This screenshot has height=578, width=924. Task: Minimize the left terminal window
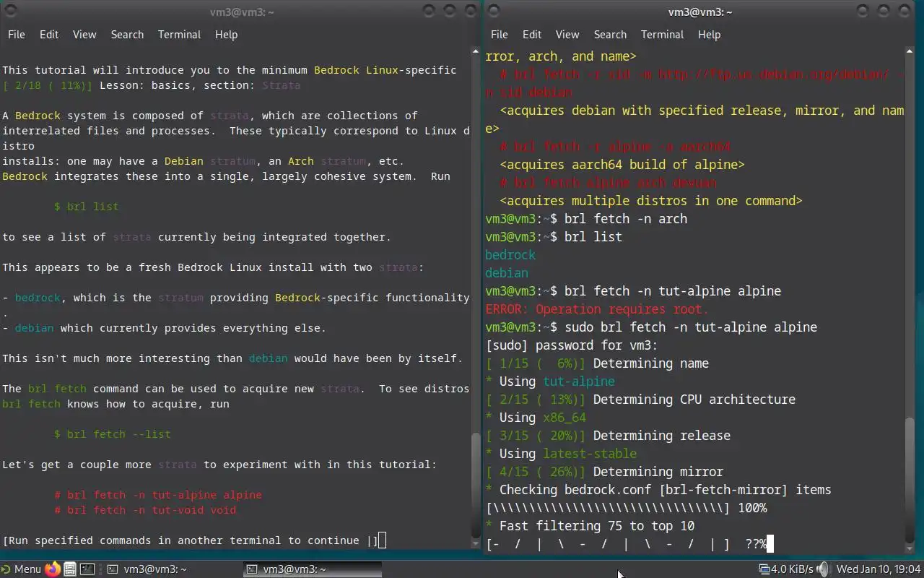430,11
